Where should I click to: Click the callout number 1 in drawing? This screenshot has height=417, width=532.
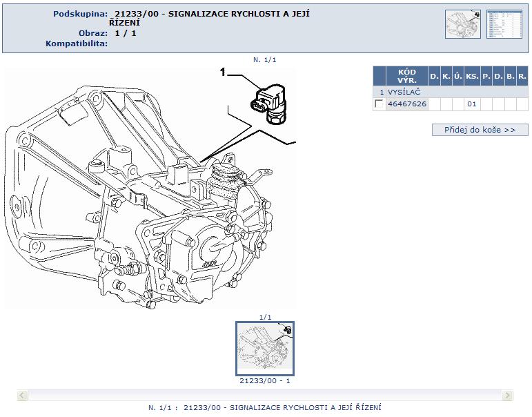(223, 72)
